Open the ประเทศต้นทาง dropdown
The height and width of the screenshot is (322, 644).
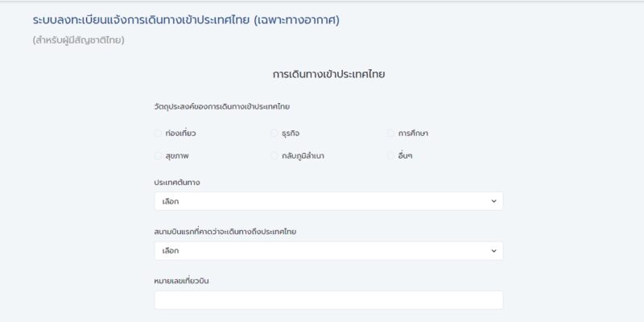(x=328, y=201)
